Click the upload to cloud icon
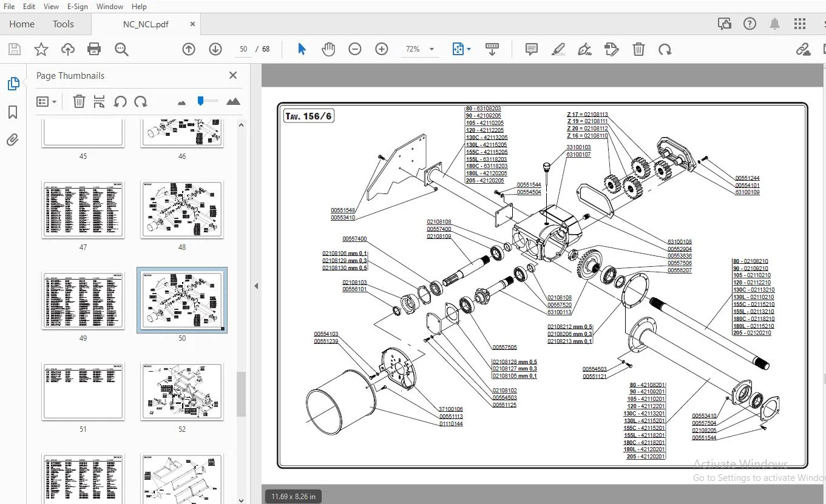The image size is (826, 504). point(68,49)
